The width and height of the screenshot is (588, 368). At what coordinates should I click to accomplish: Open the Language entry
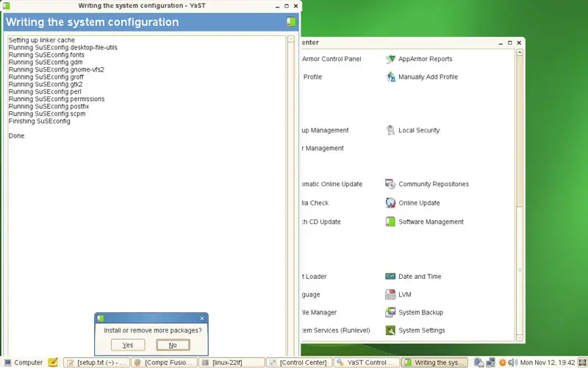click(311, 294)
